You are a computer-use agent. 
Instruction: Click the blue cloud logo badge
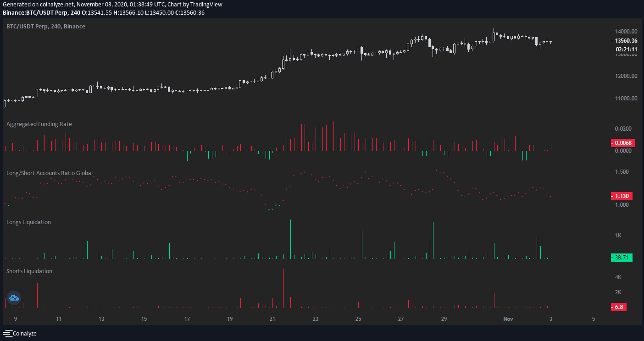14,298
